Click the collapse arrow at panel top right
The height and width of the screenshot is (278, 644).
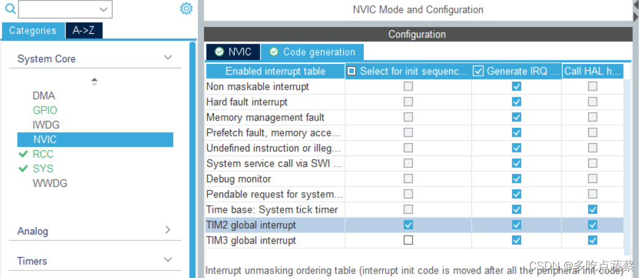click(x=636, y=5)
